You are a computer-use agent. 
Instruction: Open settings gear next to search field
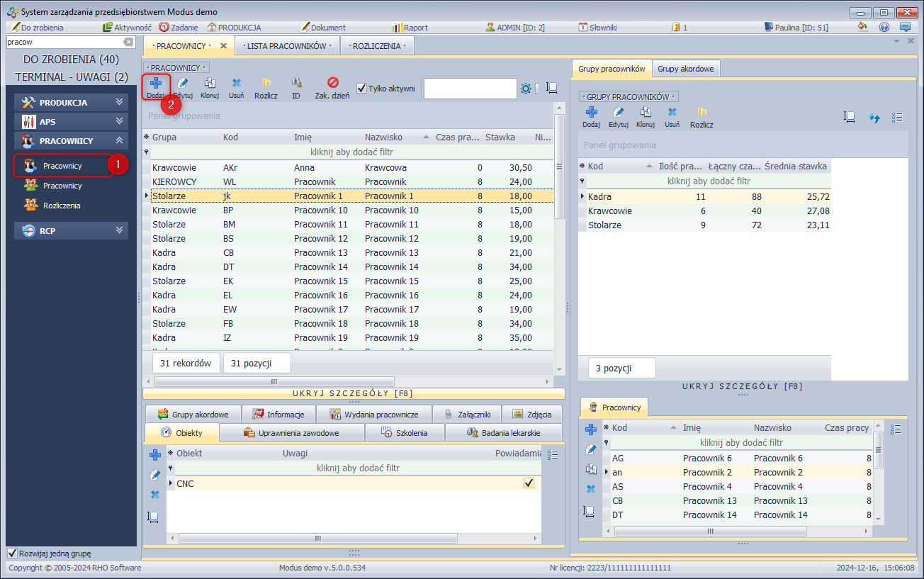526,89
